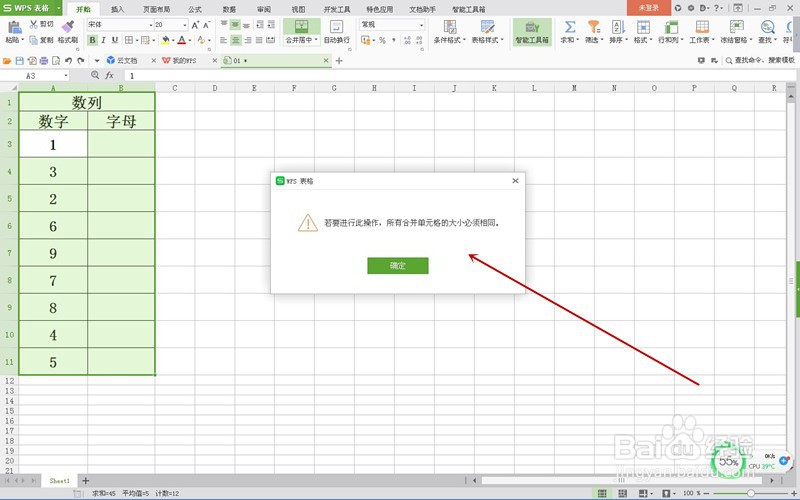Click the 未登录 (Not logged in) button
The width and height of the screenshot is (800, 500).
click(648, 8)
